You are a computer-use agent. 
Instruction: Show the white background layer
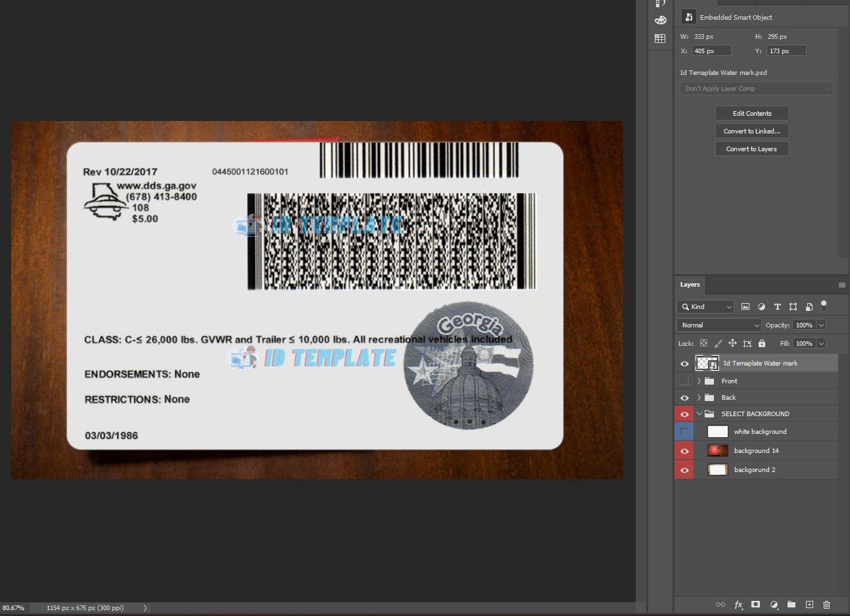click(x=684, y=431)
